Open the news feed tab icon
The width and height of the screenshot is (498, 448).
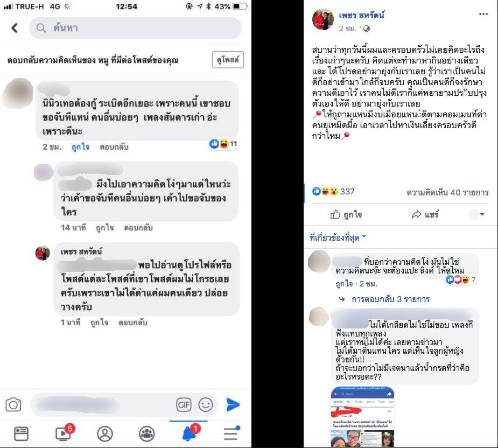click(22, 433)
